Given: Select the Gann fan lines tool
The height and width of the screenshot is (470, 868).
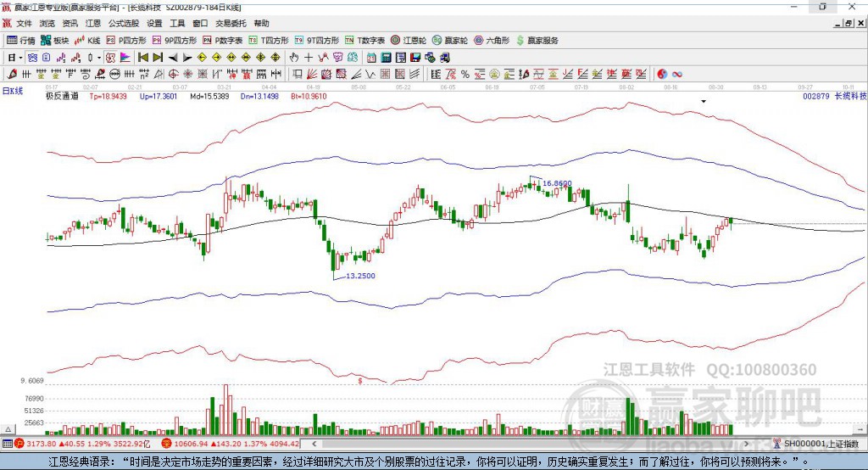Looking at the screenshot, I should (312, 74).
